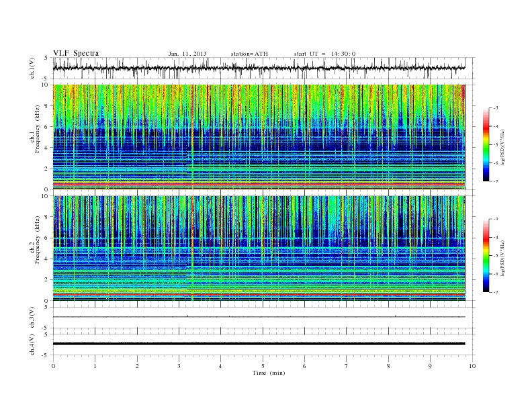Click the '-3' label on ch.1 colorbar
Viewport: 532px width, 411px height.
point(496,108)
